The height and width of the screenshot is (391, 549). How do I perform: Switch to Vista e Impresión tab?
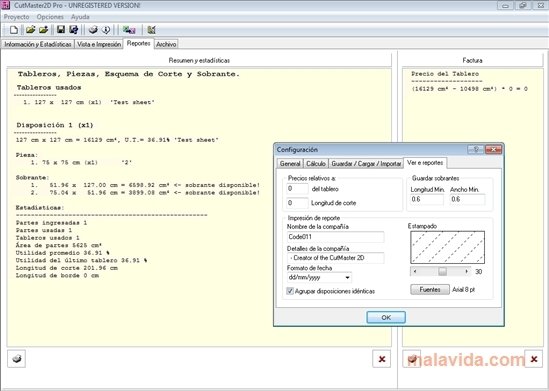pos(99,44)
